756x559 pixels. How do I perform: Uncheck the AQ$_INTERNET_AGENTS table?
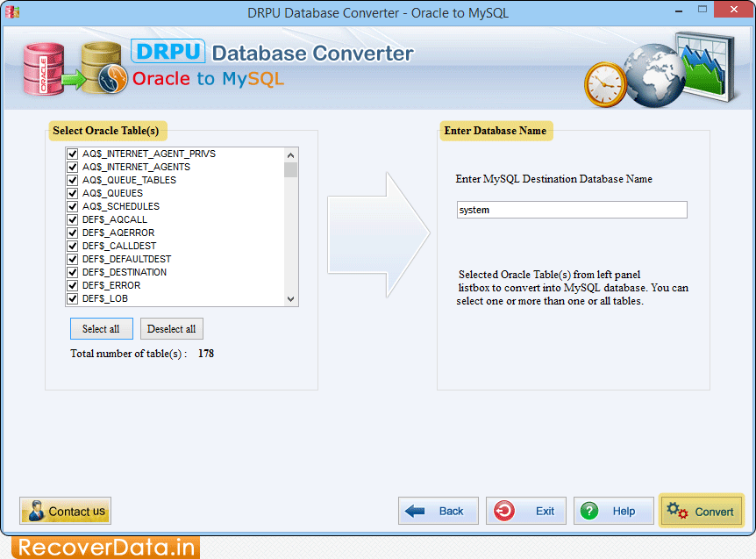click(x=72, y=167)
